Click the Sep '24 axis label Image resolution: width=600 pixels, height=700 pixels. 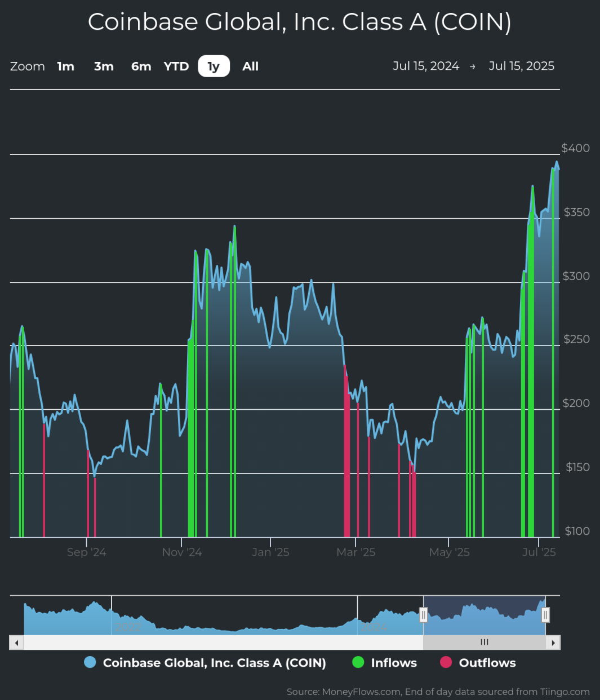[x=86, y=552]
